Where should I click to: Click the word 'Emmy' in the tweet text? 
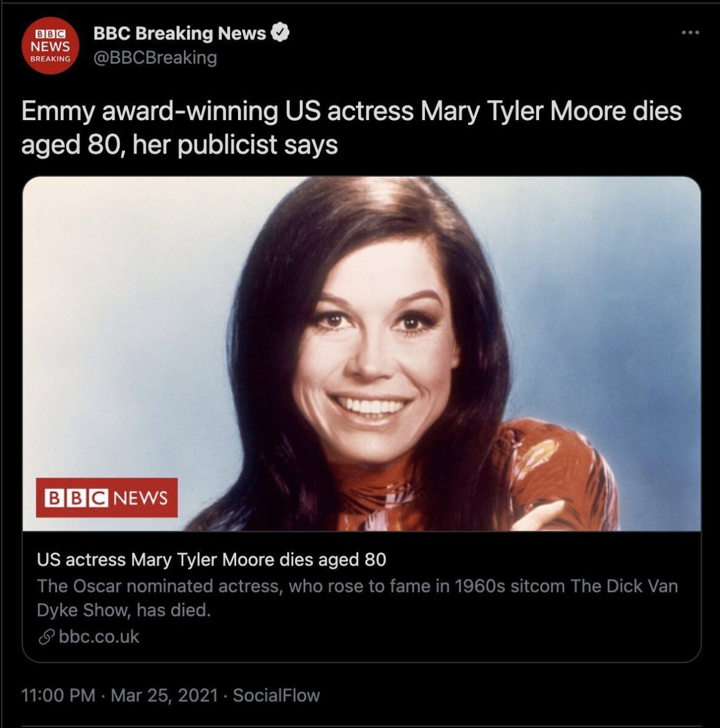tap(58, 112)
